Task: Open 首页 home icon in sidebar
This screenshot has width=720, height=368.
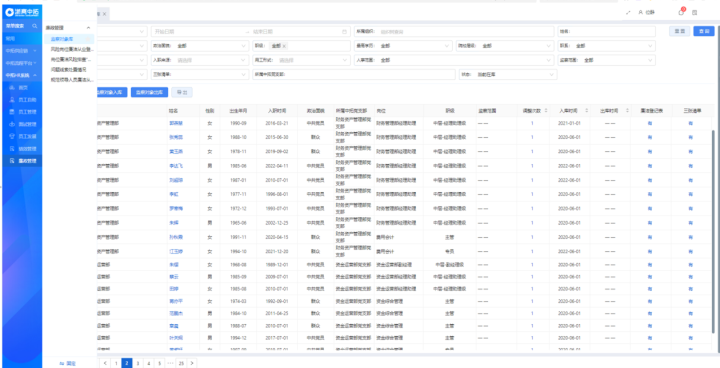Action: click(x=13, y=87)
